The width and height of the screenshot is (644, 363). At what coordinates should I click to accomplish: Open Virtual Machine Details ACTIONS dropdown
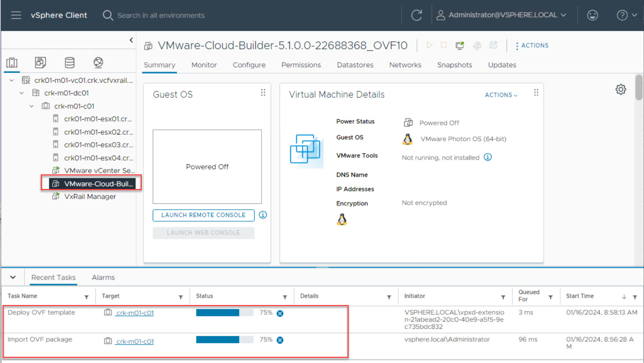(501, 95)
